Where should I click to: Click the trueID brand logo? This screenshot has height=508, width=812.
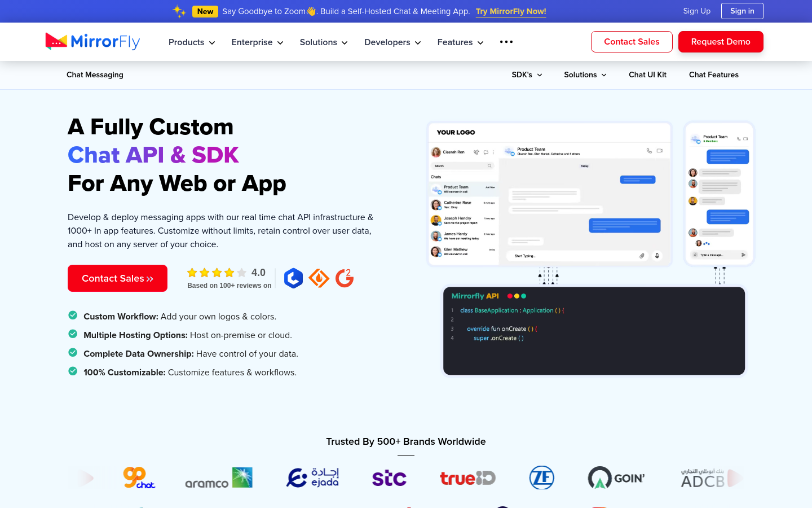(x=468, y=479)
